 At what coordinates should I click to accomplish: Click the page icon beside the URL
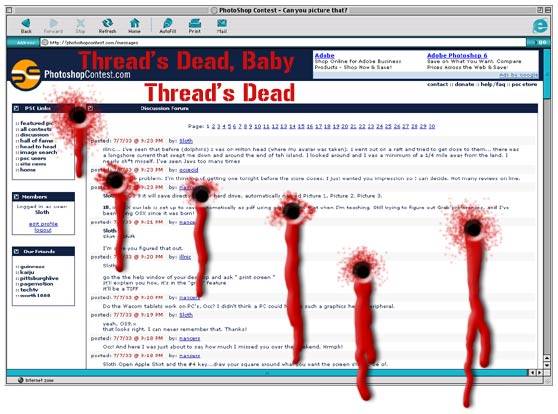point(45,42)
